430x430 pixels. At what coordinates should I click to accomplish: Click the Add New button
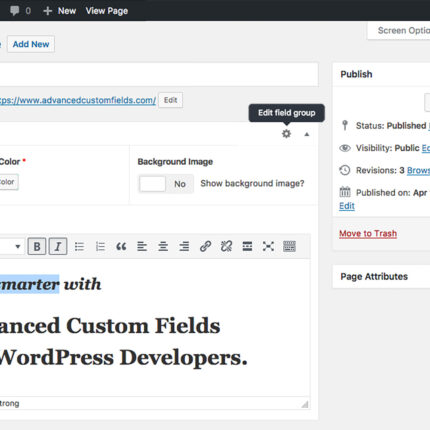point(31,44)
